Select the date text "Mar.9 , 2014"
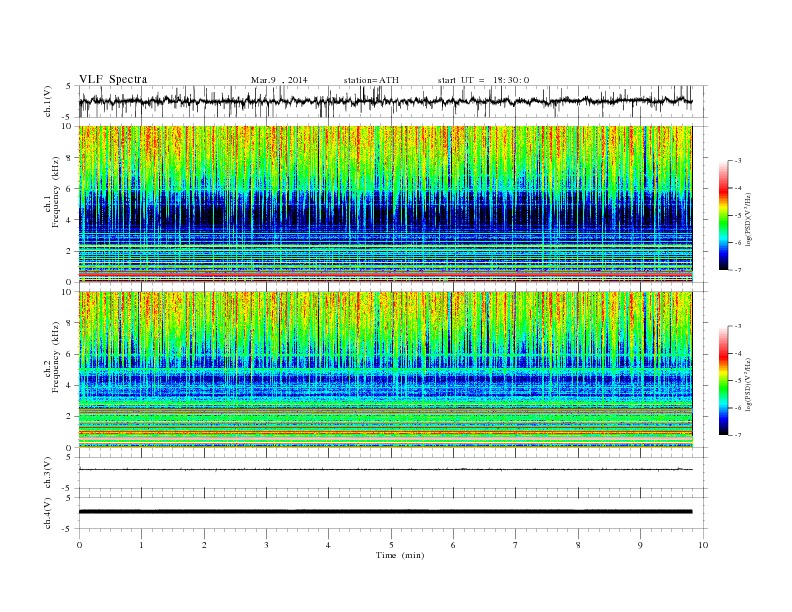The height and width of the screenshot is (612, 792). click(x=279, y=80)
